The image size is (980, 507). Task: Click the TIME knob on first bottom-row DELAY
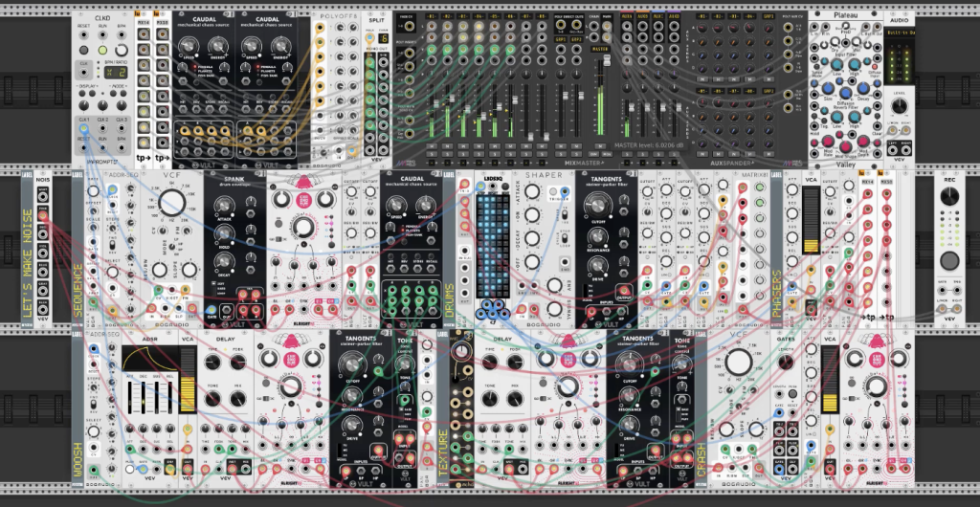(x=212, y=363)
